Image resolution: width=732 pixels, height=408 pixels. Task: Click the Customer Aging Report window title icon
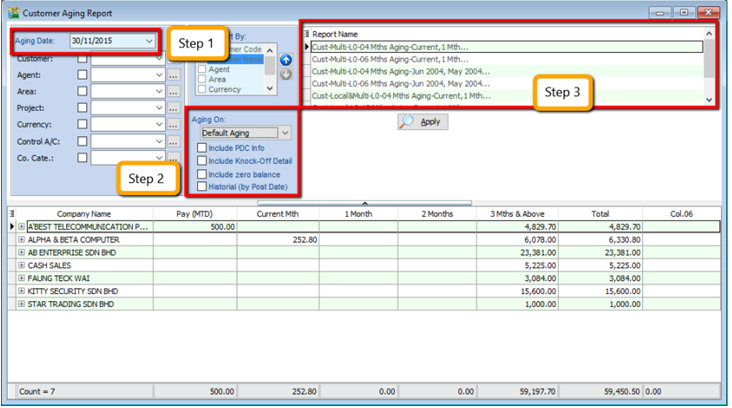coord(12,12)
